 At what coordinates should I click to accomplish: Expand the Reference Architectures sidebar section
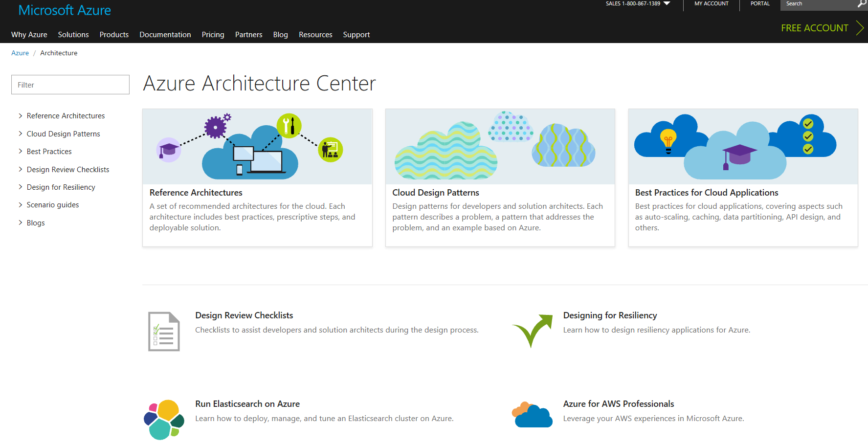pos(66,115)
